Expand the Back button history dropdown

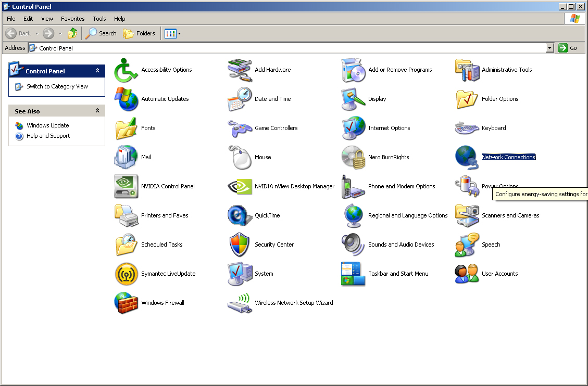pos(37,33)
